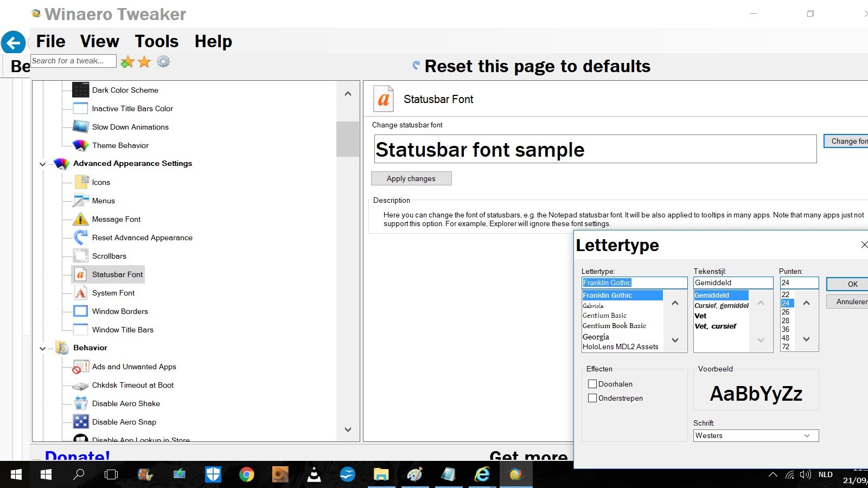
Task: Select Cursief, gemiddeld font style
Action: tap(722, 305)
